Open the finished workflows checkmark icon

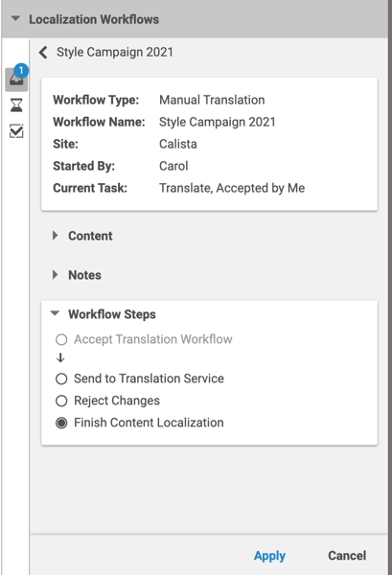tap(17, 131)
